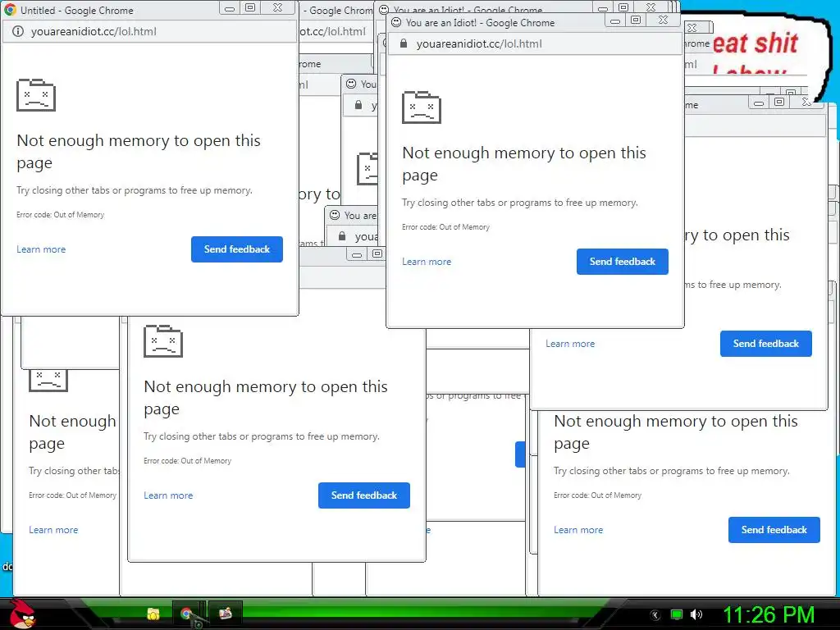Click Send feedback in the right-side window under the red text
This screenshot has width=840, height=630.
tap(766, 344)
